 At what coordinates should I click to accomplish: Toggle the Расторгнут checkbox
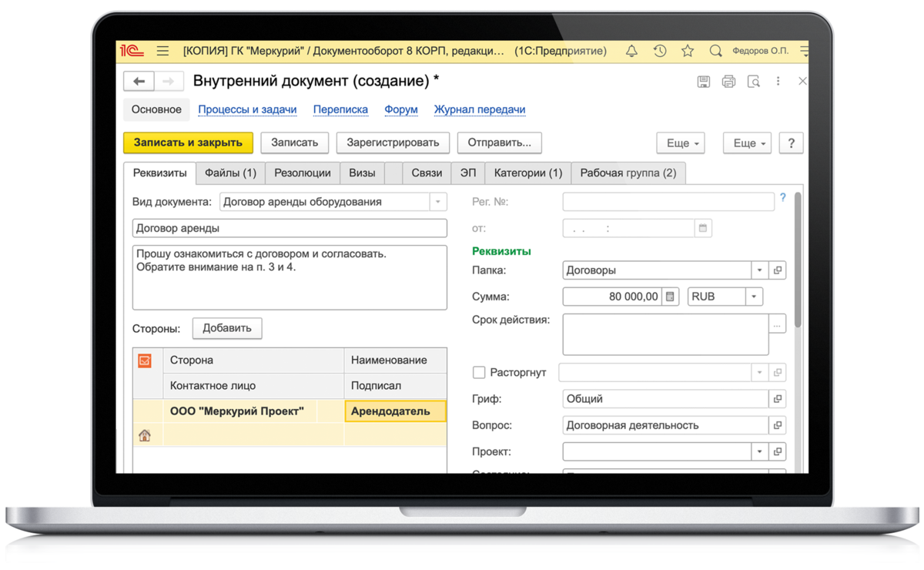tap(479, 373)
